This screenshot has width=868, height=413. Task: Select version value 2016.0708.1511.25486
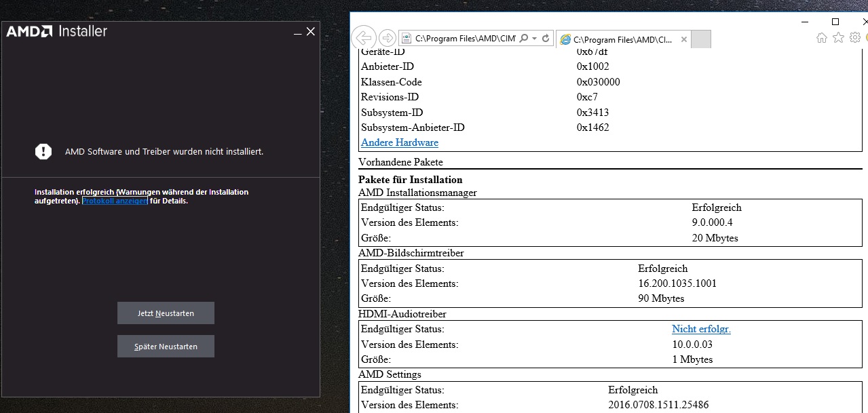pyautogui.click(x=658, y=405)
